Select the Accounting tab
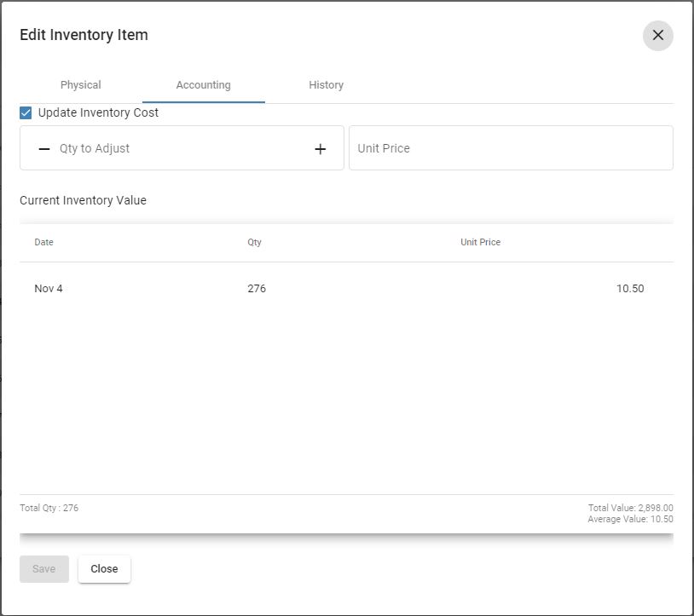694x616 pixels. click(203, 85)
